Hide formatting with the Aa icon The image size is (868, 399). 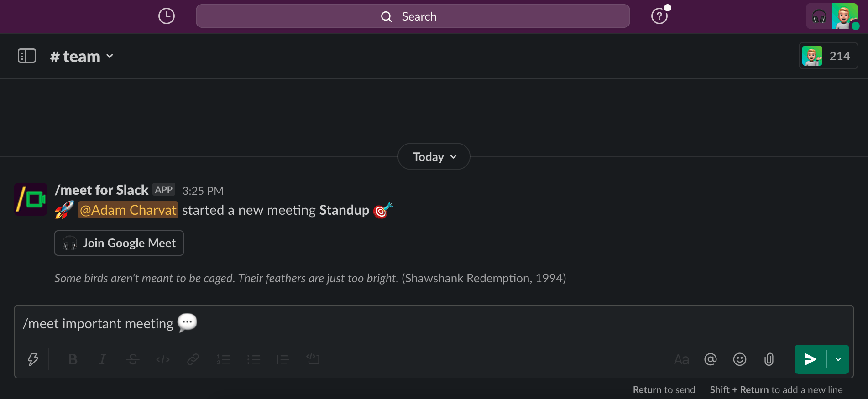[681, 359]
